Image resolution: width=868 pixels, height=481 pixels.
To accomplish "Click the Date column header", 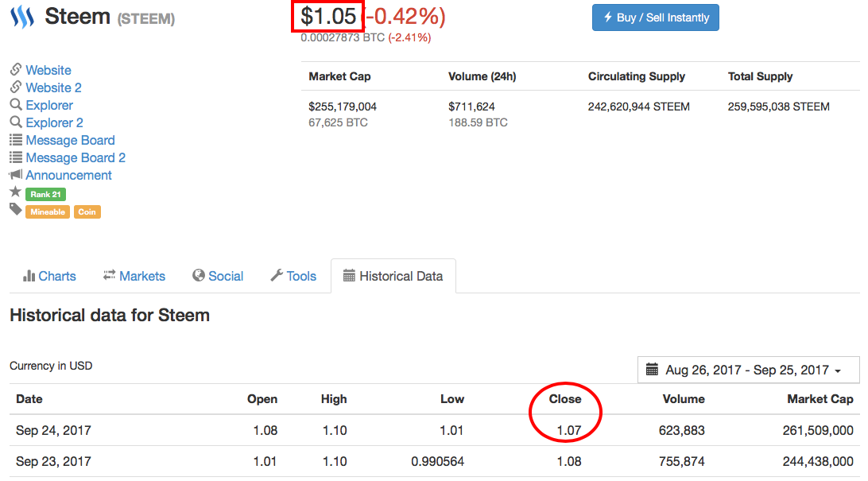I will pyautogui.click(x=29, y=399).
